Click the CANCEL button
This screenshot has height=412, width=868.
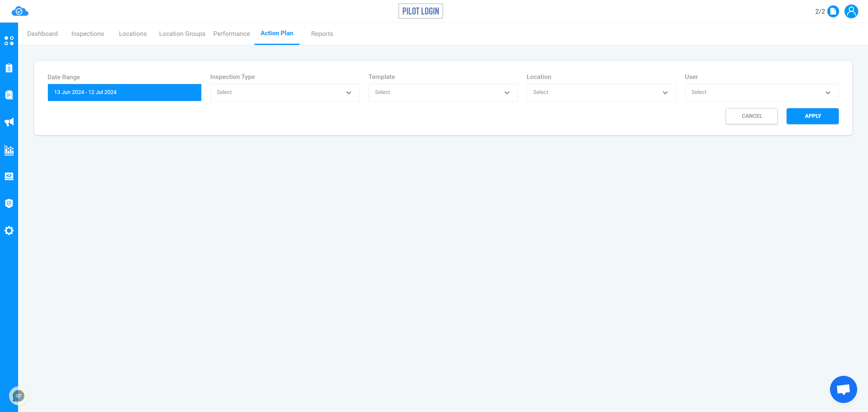[x=751, y=116]
